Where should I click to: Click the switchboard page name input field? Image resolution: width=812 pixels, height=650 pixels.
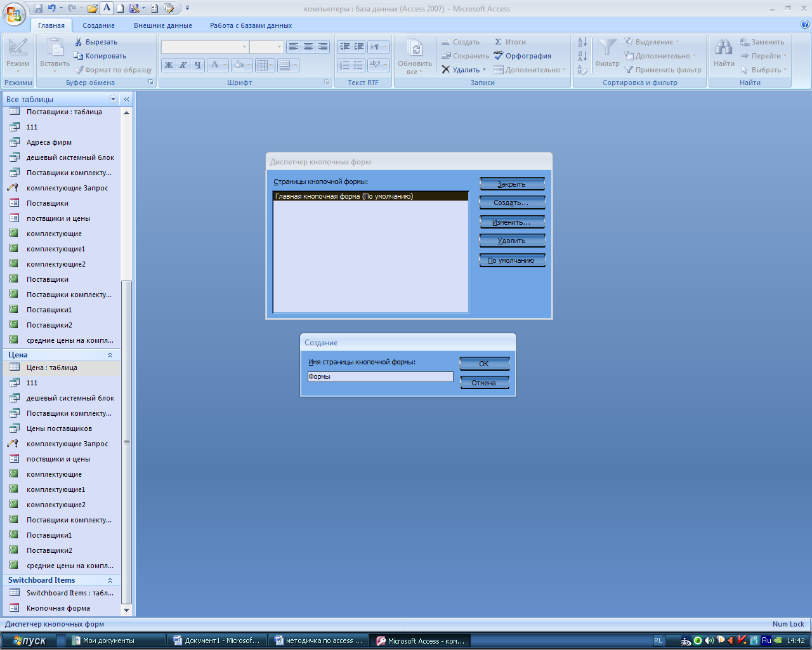pyautogui.click(x=380, y=376)
